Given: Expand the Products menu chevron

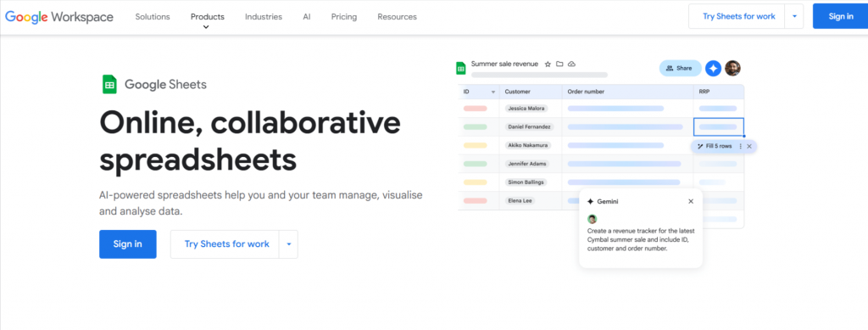Looking at the screenshot, I should tap(206, 26).
